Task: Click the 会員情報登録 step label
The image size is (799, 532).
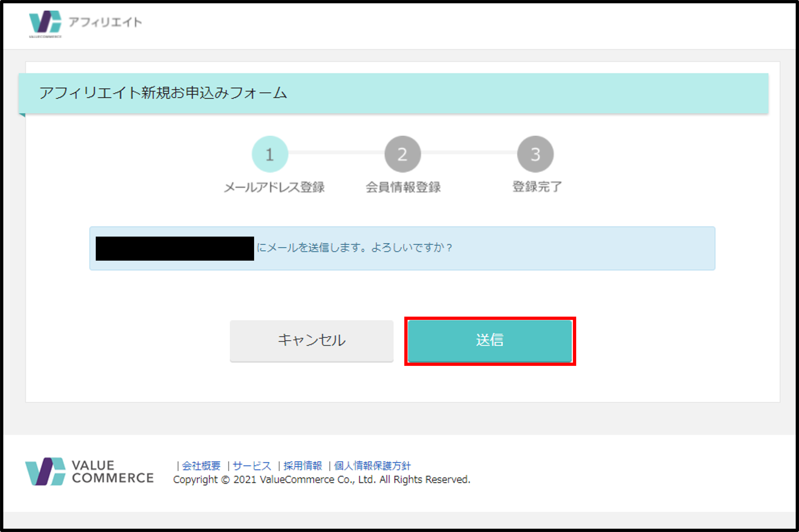Action: point(403,187)
